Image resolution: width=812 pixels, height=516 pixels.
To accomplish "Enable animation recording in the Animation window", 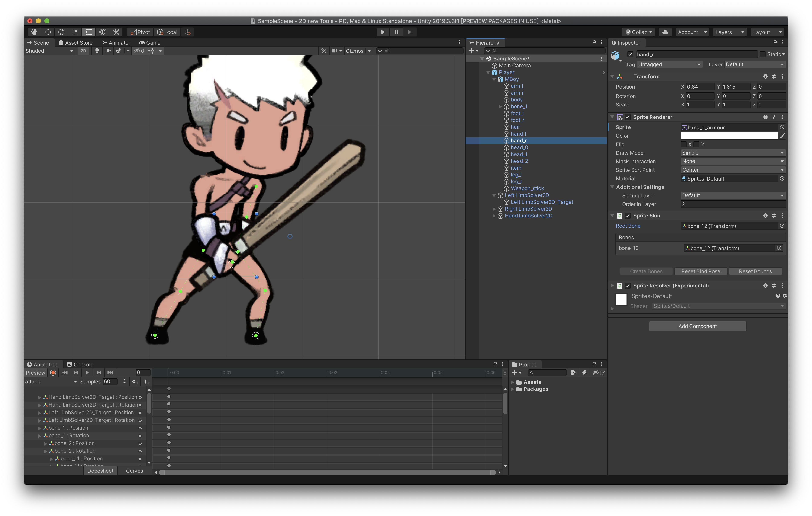I will click(53, 373).
